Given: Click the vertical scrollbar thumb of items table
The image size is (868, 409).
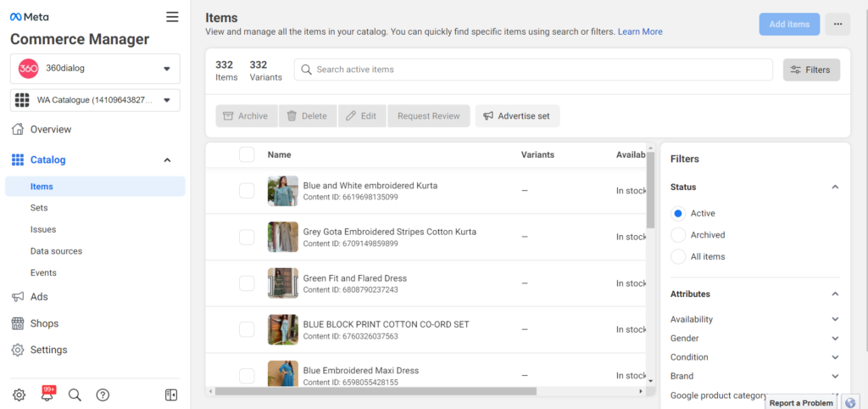Looking at the screenshot, I should (650, 191).
